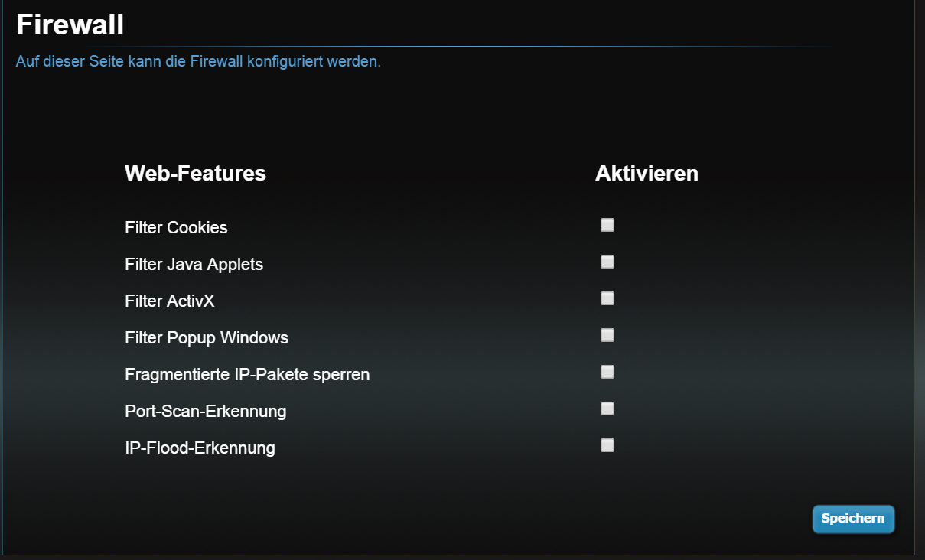
Task: Tick the Filter Java Applets checkbox
Action: pos(607,262)
